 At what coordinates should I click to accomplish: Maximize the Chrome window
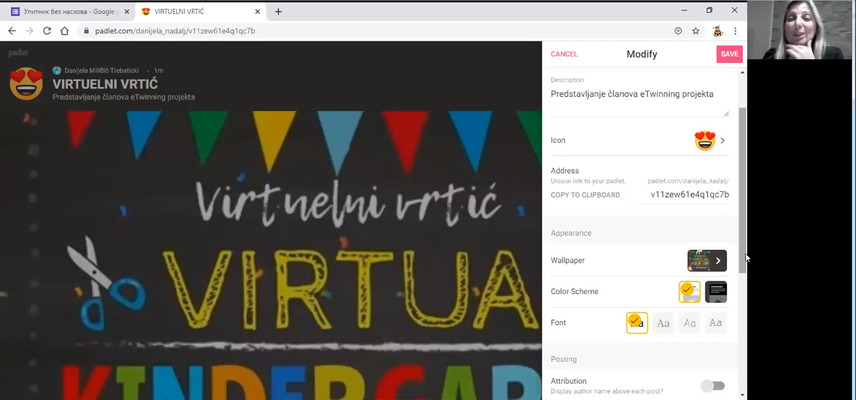tap(709, 10)
